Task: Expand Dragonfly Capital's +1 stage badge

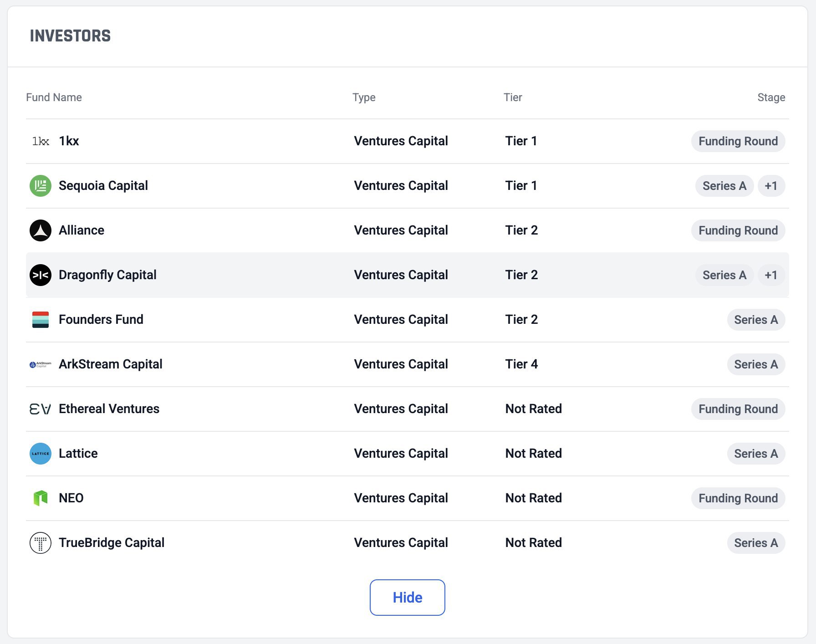Action: click(x=771, y=275)
